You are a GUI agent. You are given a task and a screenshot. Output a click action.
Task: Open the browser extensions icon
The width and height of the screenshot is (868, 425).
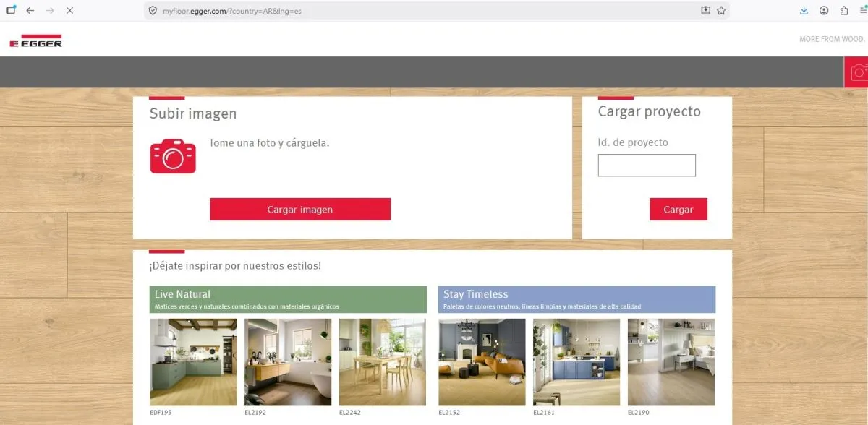pos(844,11)
